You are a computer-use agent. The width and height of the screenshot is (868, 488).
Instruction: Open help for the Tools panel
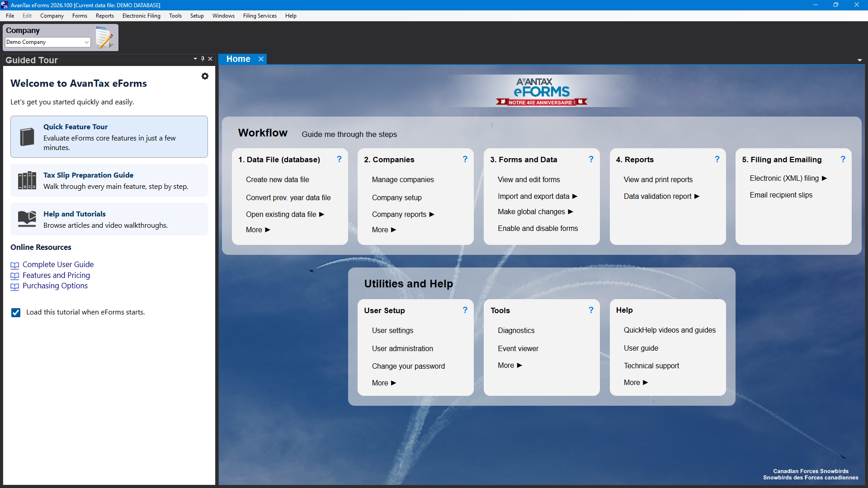590,310
